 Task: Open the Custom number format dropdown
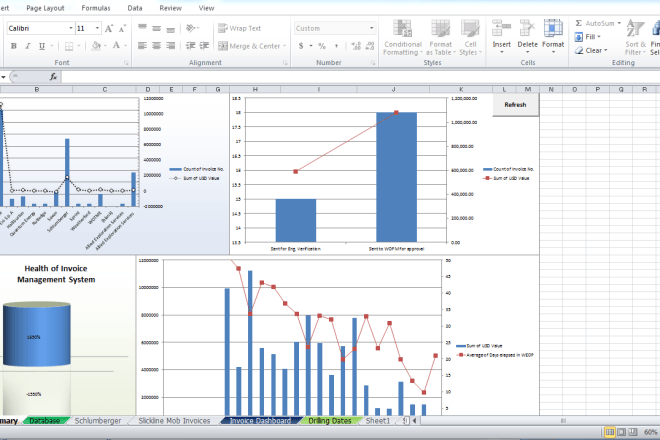(x=372, y=28)
